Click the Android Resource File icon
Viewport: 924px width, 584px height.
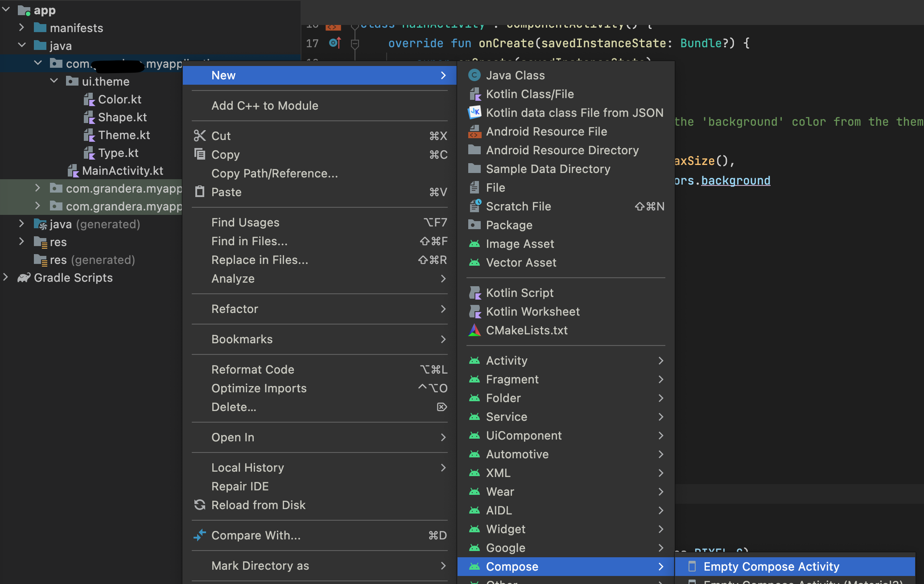pos(474,132)
